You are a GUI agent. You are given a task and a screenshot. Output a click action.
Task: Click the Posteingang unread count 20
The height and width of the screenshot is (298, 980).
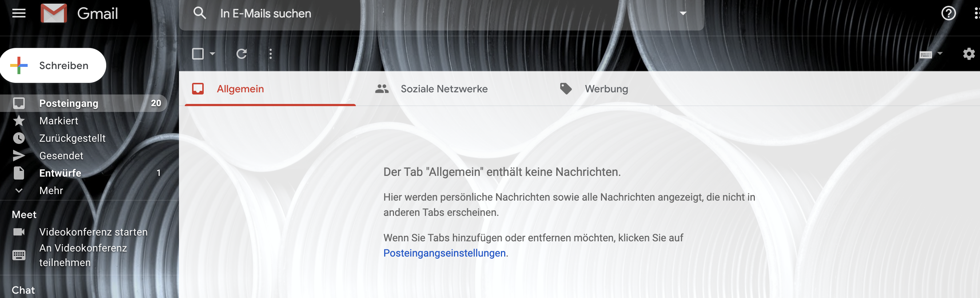156,103
